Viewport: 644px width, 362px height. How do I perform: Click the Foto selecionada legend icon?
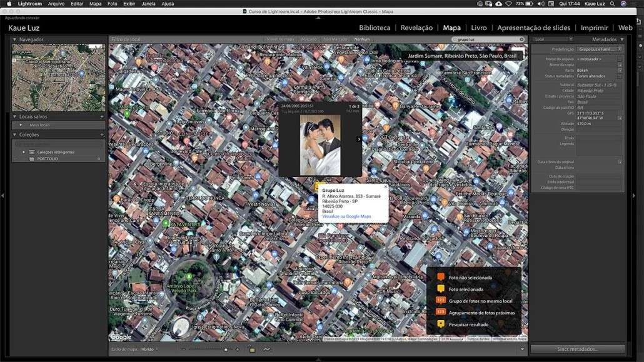click(441, 289)
